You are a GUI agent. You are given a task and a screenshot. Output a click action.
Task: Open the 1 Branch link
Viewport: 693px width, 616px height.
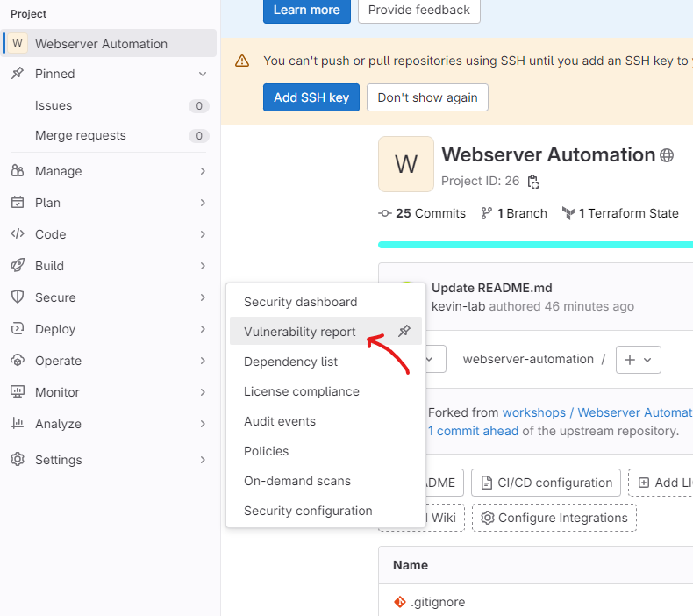514,213
